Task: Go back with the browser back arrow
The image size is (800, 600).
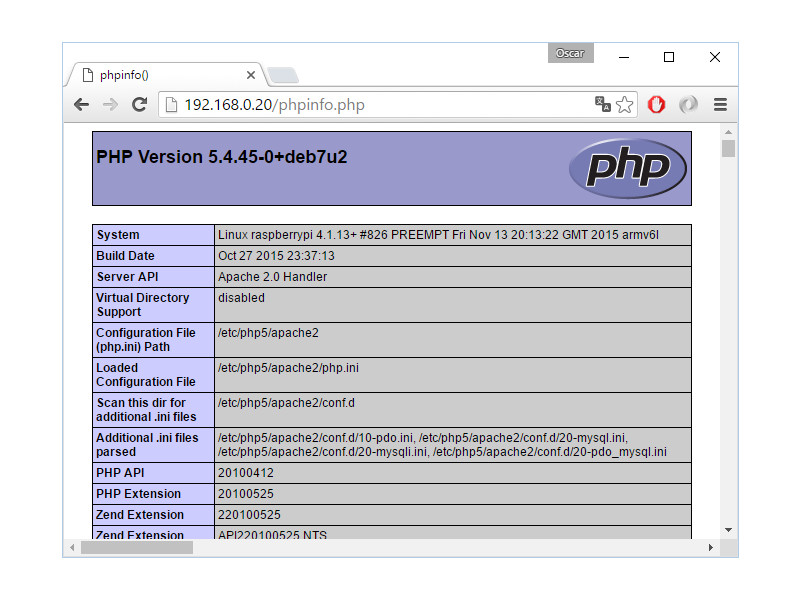Action: 82,105
